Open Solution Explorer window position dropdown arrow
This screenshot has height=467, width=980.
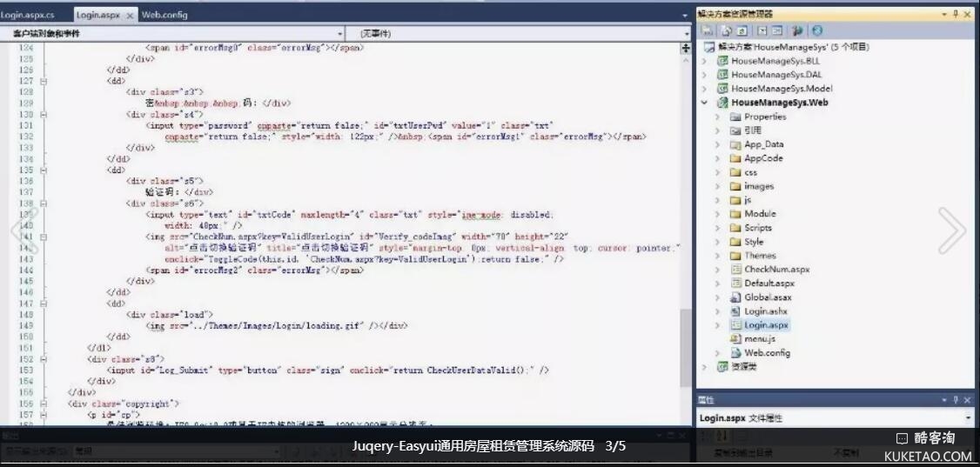pos(944,14)
